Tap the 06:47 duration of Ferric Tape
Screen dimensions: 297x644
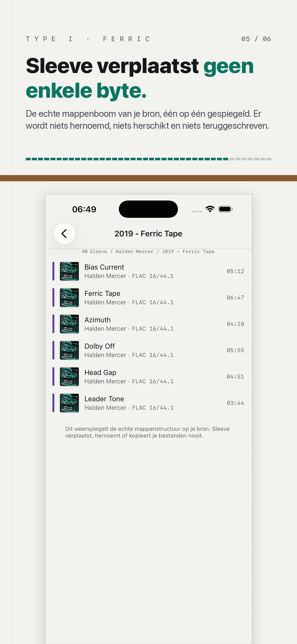[x=235, y=298]
